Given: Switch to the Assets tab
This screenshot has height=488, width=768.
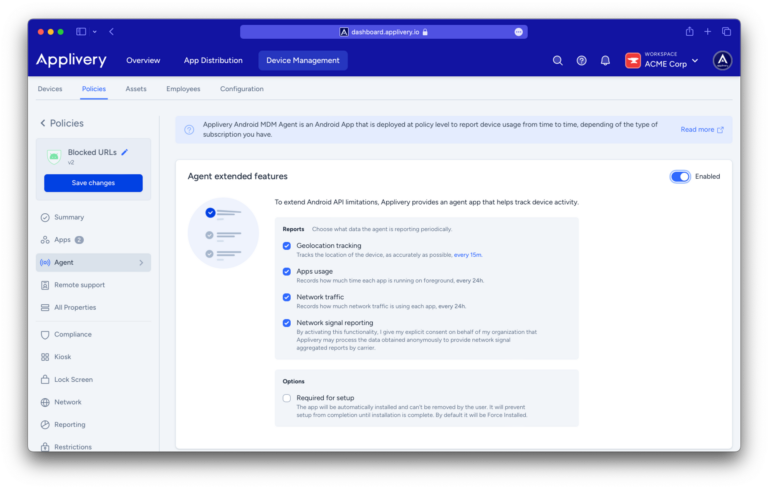Looking at the screenshot, I should click(136, 89).
